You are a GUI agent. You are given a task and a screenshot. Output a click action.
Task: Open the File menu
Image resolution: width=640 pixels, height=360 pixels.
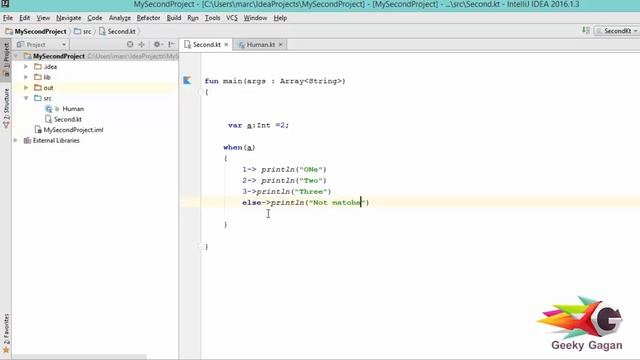point(8,18)
